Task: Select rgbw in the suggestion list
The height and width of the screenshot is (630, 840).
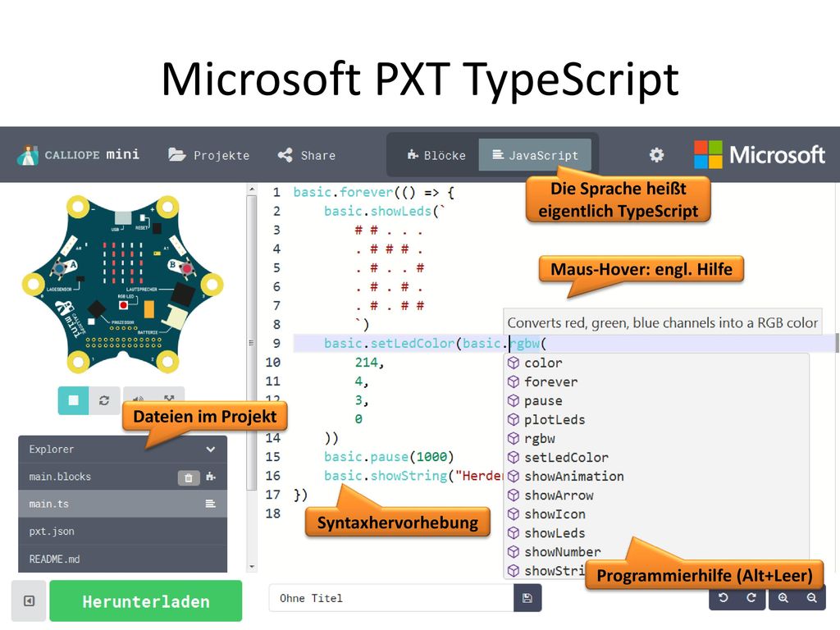Action: coord(657,439)
